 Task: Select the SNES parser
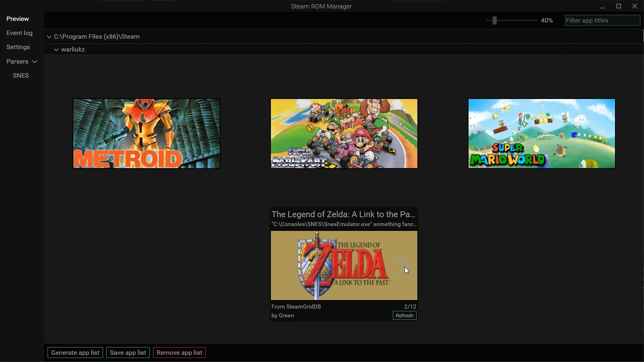pos(21,76)
